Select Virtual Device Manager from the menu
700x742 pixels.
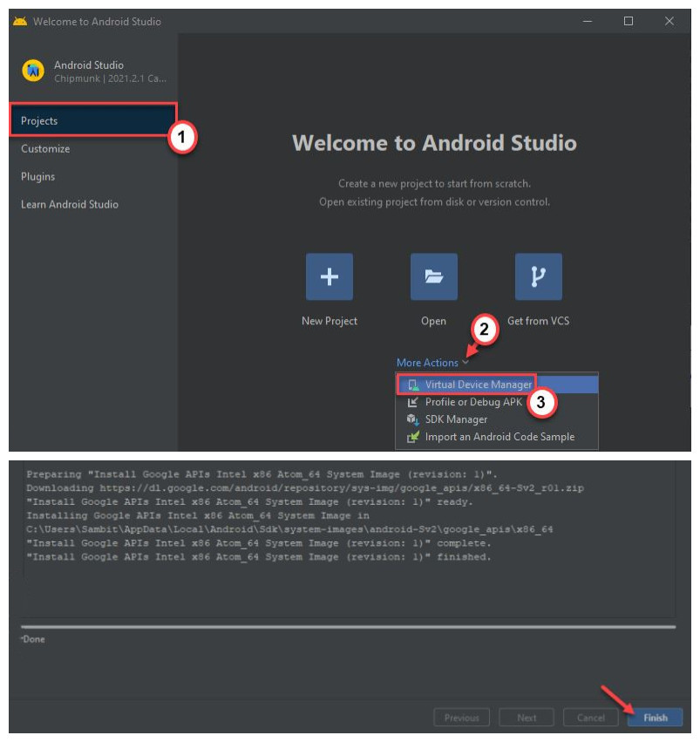pyautogui.click(x=477, y=384)
